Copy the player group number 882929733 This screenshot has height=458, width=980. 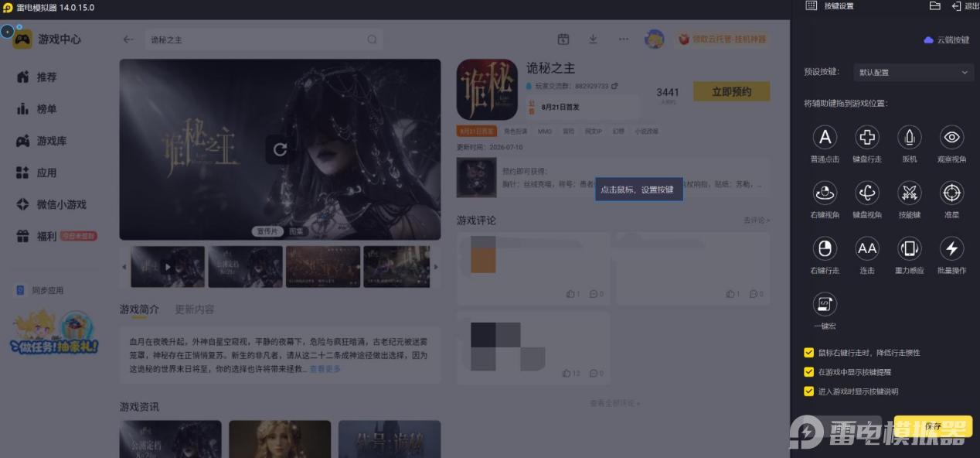tap(614, 86)
